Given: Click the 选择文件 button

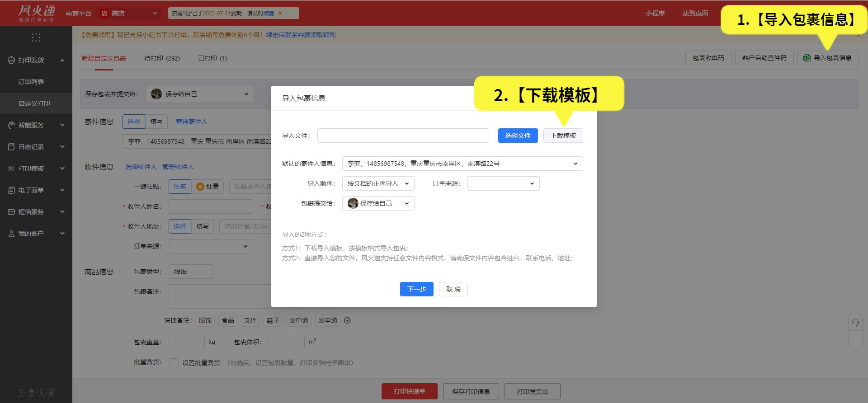Looking at the screenshot, I should point(518,136).
